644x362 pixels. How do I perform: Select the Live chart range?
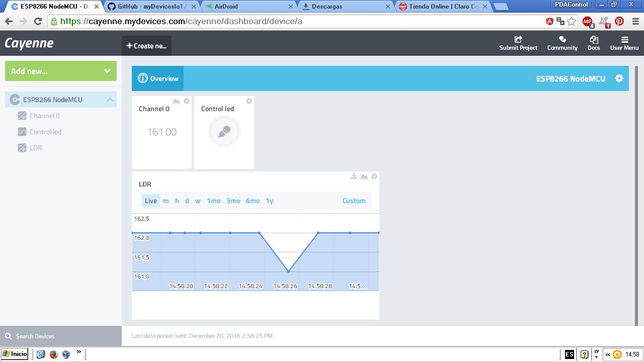pyautogui.click(x=151, y=201)
